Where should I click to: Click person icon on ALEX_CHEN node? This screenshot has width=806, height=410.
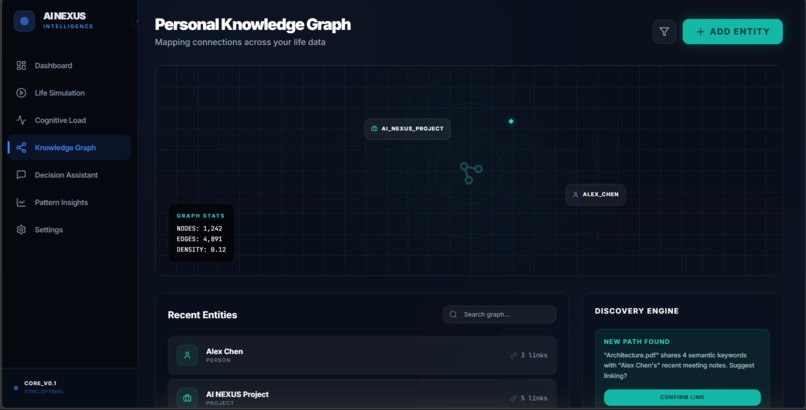[x=575, y=195]
